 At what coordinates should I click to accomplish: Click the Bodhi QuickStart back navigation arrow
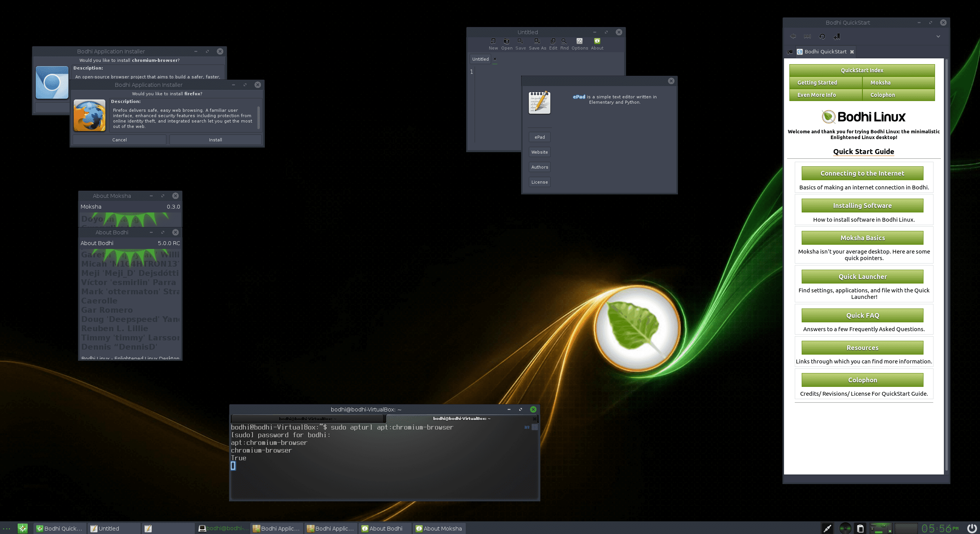coord(792,36)
